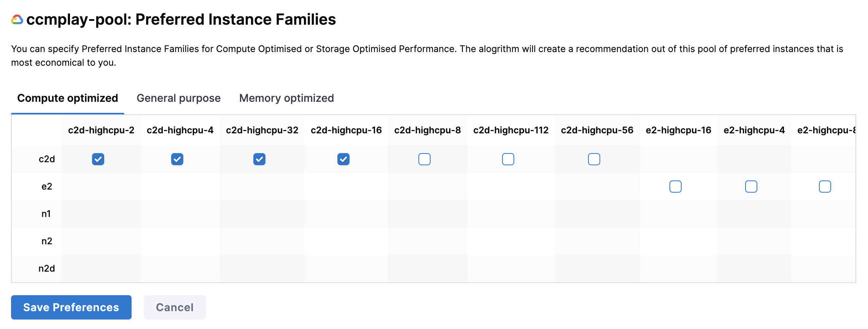Uncheck the c2d-highcpu-4 checkbox

[x=177, y=159]
